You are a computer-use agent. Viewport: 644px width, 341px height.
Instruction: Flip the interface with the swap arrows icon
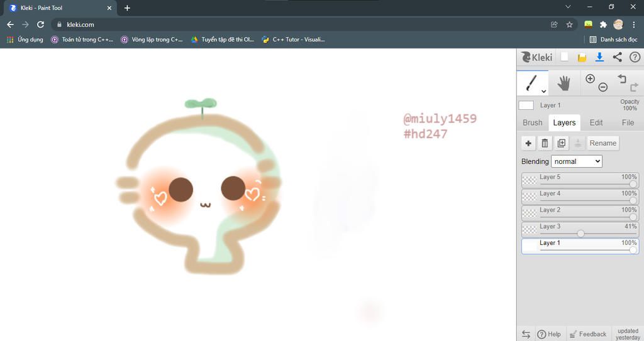526,334
